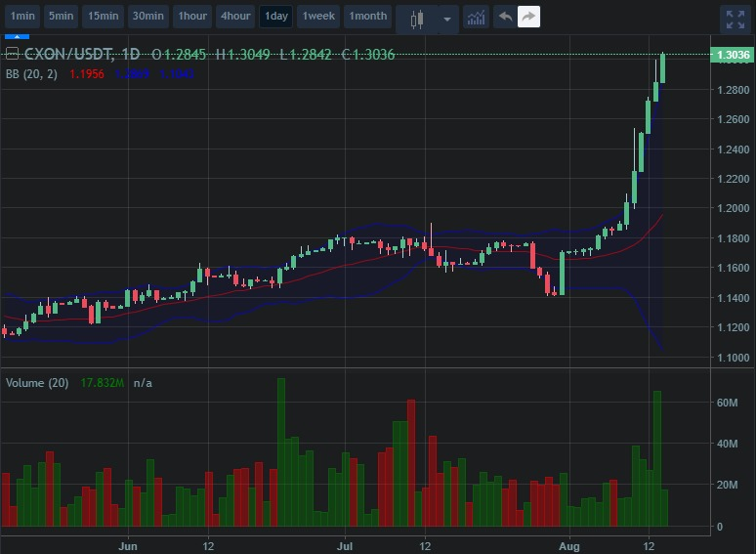
Task: Click the Aug date label on time axis
Action: (x=569, y=546)
